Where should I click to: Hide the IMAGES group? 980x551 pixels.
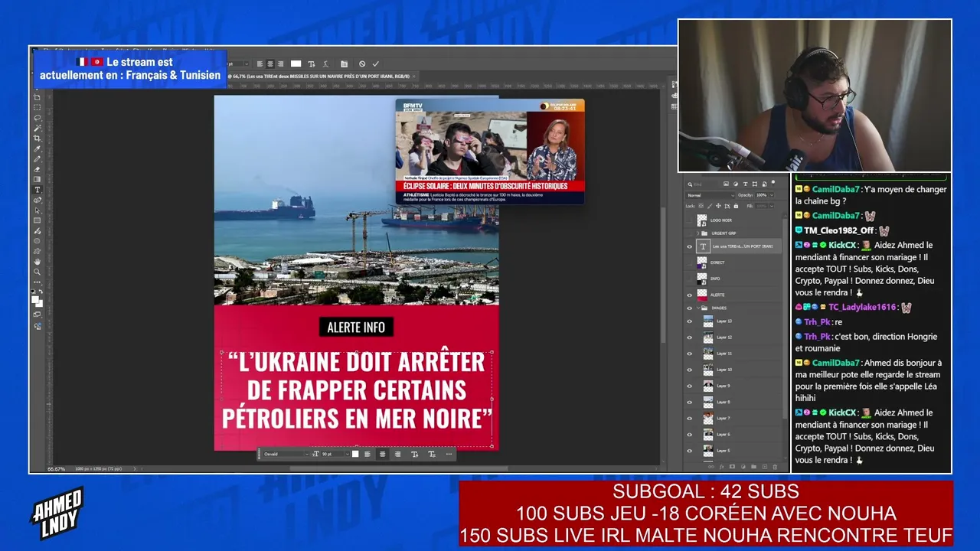point(689,308)
